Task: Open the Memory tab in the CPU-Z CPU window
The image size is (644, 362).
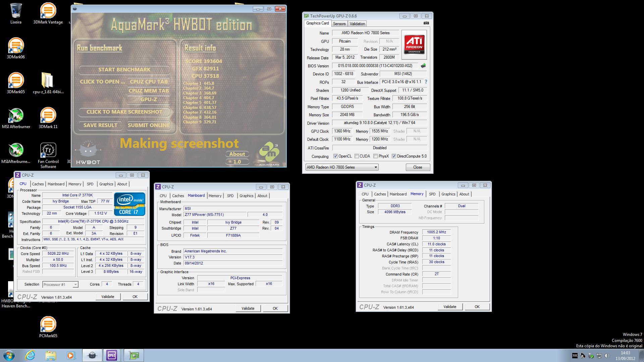Action: click(75, 184)
